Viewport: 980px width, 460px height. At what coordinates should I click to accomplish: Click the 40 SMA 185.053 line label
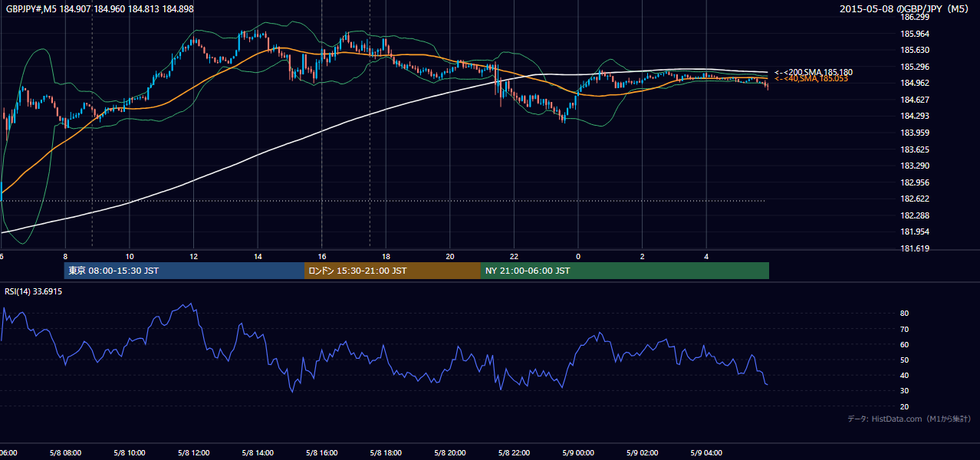click(x=811, y=78)
